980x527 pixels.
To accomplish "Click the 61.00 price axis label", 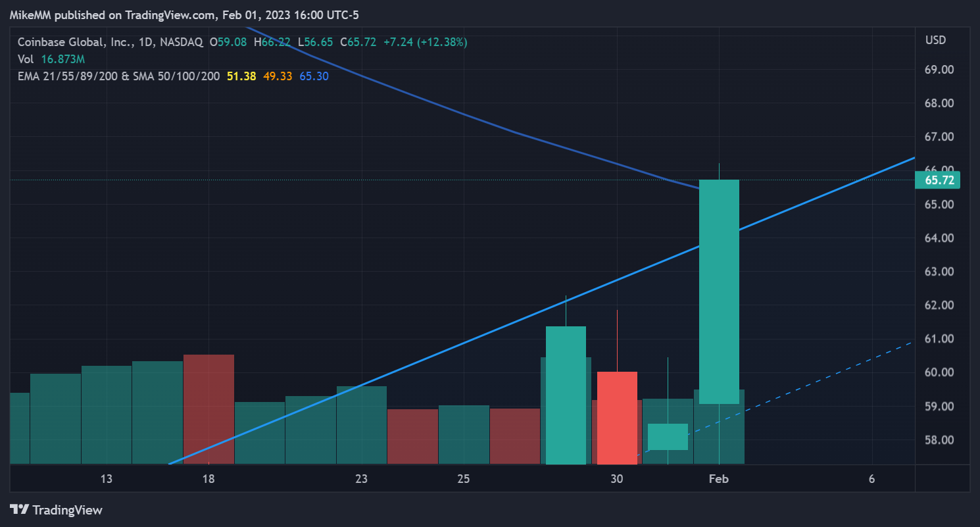I will tap(939, 339).
